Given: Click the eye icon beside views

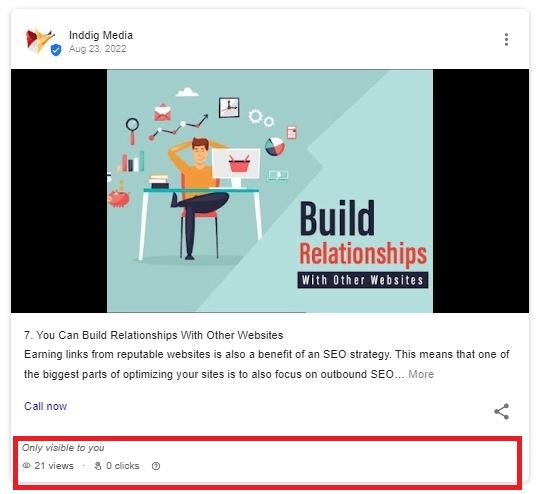Looking at the screenshot, I should (x=26, y=465).
